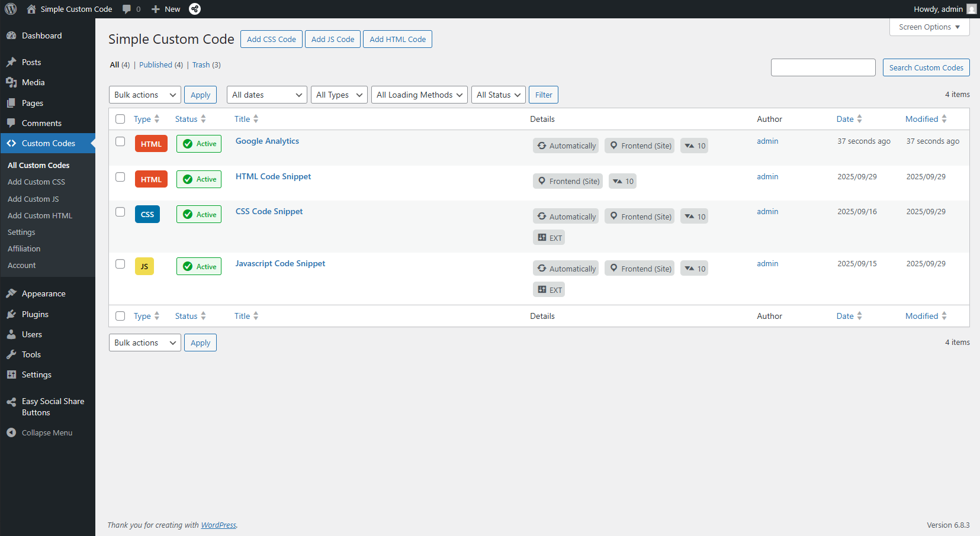Tick the Javascript Code Snippet checkbox
This screenshot has height=536, width=980.
point(120,264)
